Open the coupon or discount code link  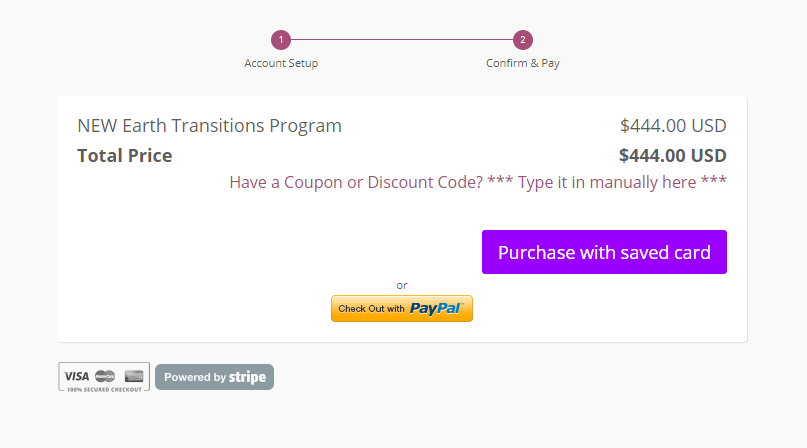coord(478,182)
